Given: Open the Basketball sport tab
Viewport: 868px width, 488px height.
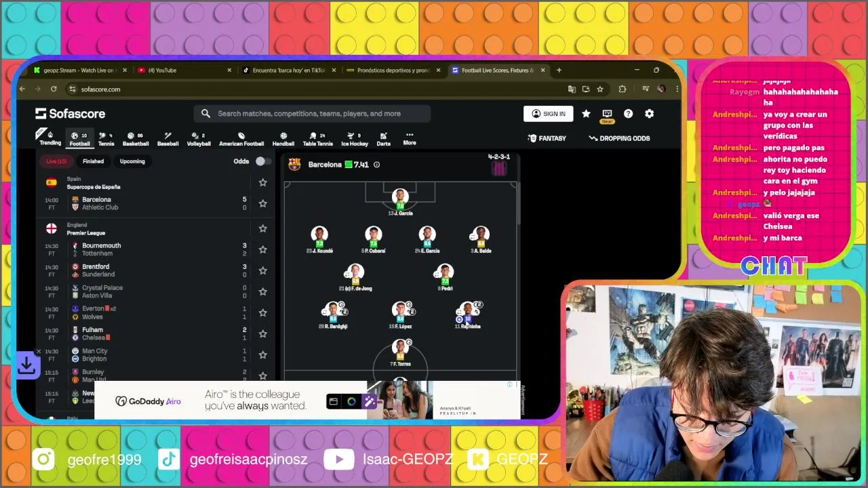Looking at the screenshot, I should tap(136, 138).
